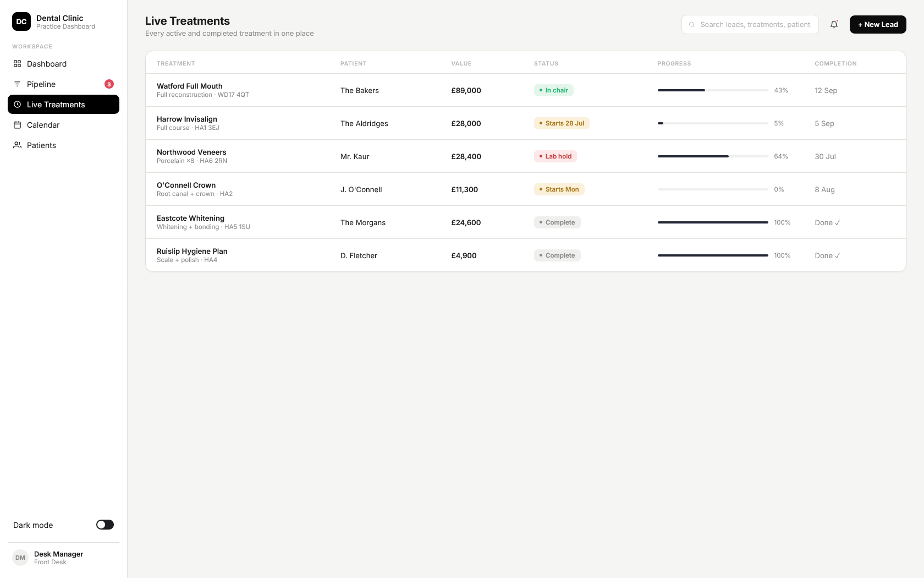
Task: Click patient The Aldridges
Action: (x=364, y=123)
